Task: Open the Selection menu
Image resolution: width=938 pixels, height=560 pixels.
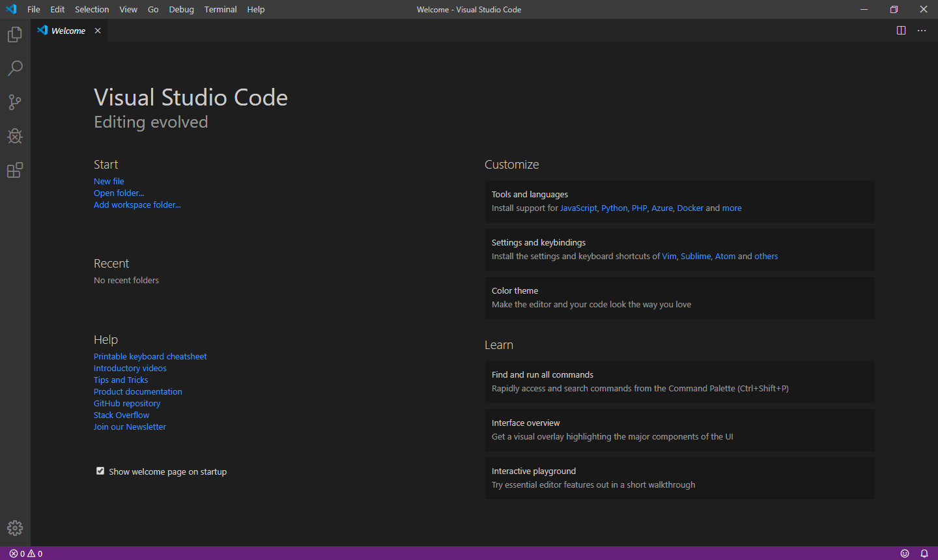Action: coord(92,9)
